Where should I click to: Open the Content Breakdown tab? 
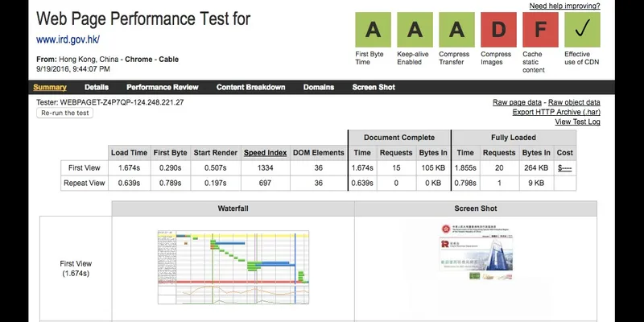pyautogui.click(x=250, y=87)
